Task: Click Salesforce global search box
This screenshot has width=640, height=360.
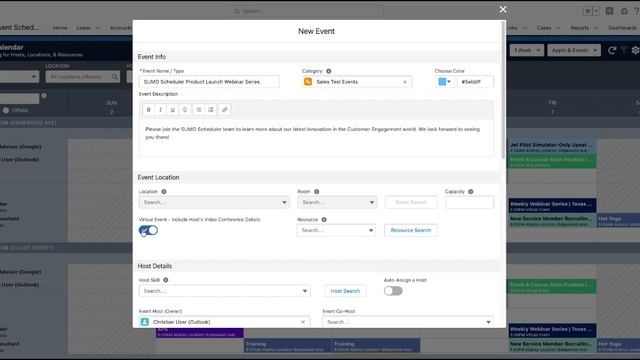Action: [307, 11]
